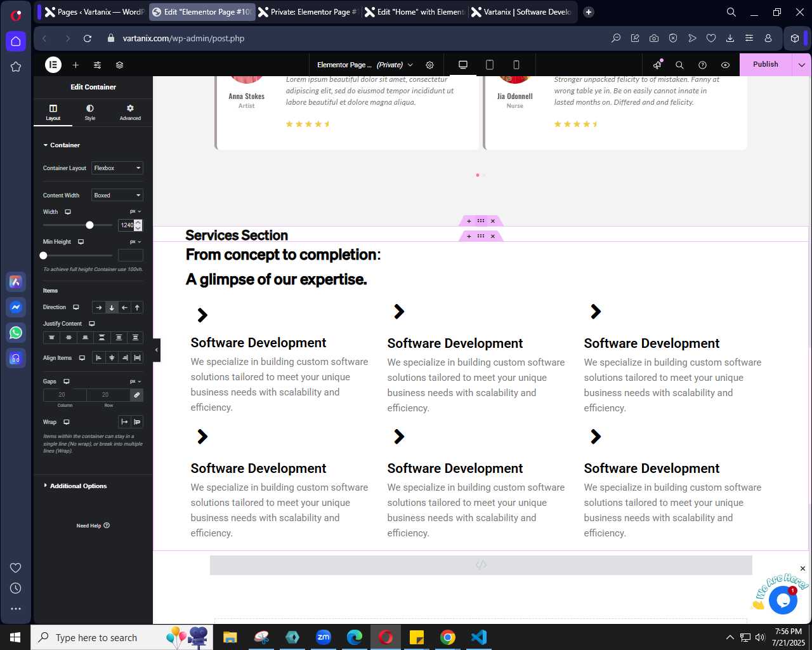
Task: Click the Column gap input
Action: [65, 395]
